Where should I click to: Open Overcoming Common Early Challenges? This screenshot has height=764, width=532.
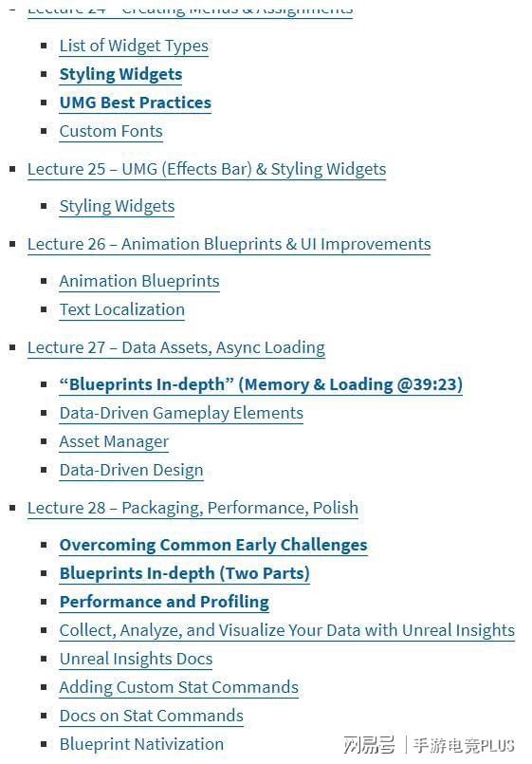pyautogui.click(x=213, y=545)
